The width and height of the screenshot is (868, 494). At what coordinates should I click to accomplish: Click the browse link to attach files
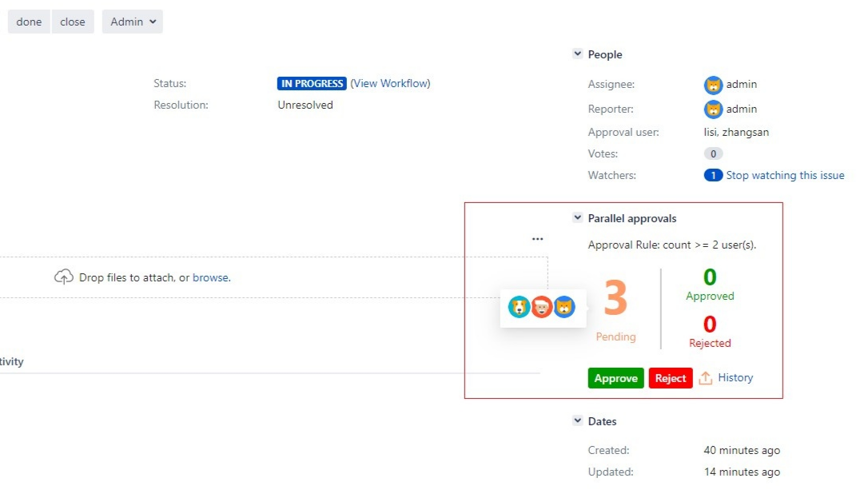click(x=210, y=277)
